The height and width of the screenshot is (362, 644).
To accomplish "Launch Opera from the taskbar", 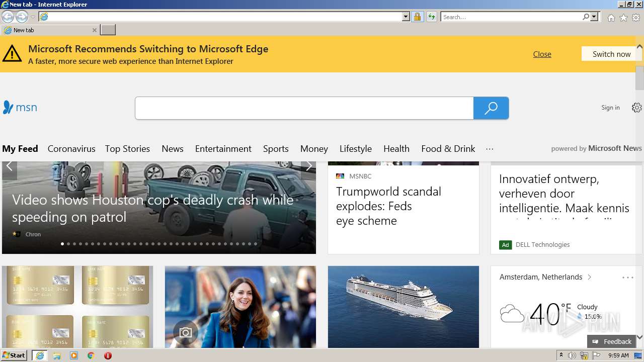I will click(x=108, y=355).
